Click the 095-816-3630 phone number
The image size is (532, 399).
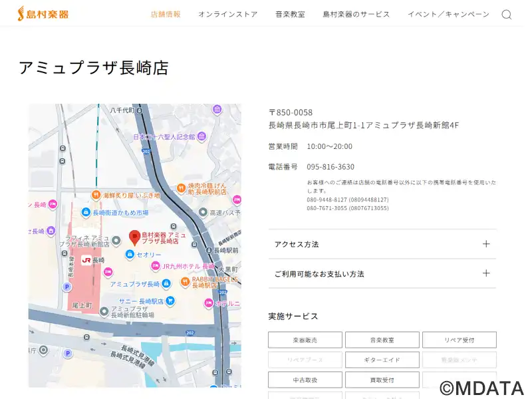pyautogui.click(x=331, y=167)
